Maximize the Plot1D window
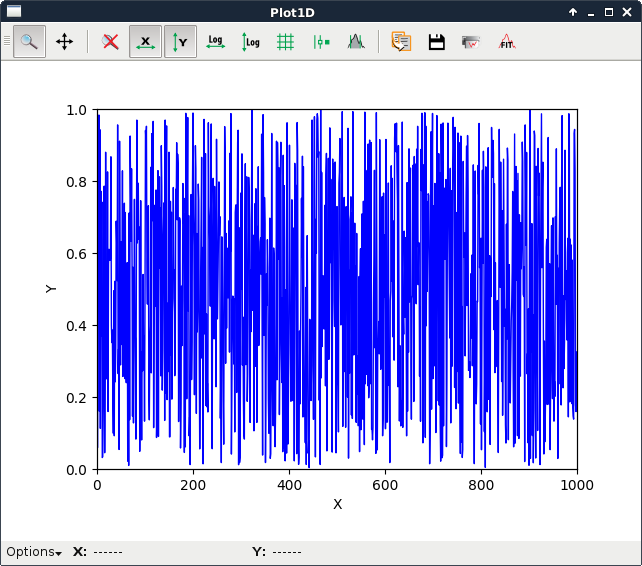 [609, 11]
